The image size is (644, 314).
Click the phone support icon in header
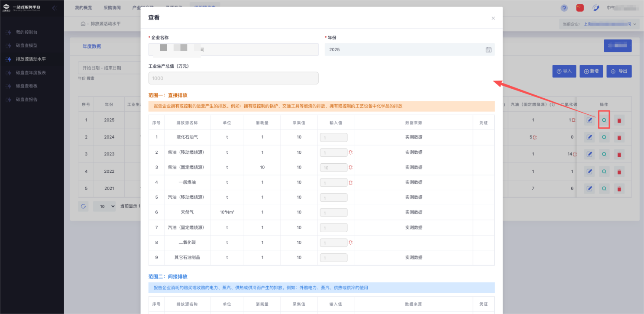click(595, 8)
